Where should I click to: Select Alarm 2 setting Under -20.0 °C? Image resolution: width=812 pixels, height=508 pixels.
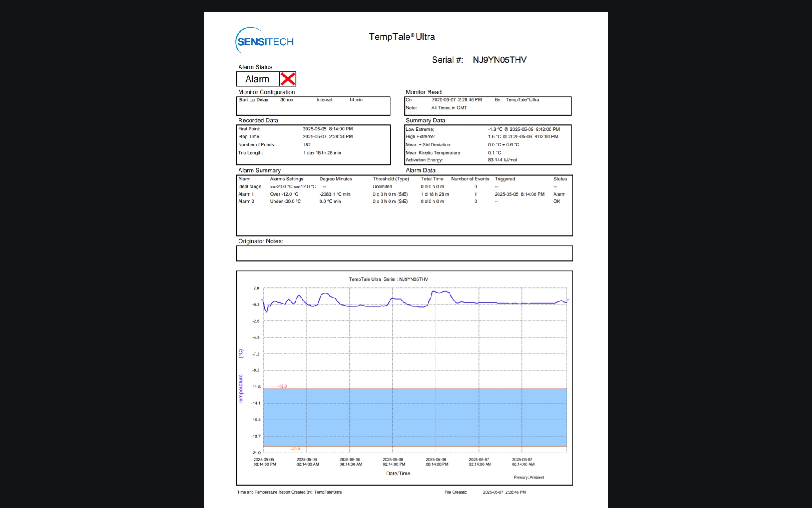click(x=285, y=202)
